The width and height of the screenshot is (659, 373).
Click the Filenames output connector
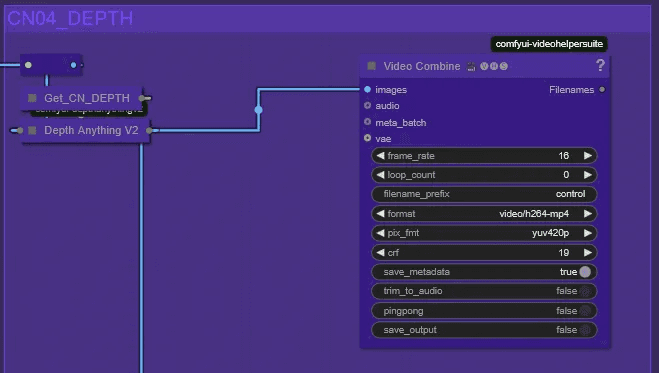(x=602, y=89)
